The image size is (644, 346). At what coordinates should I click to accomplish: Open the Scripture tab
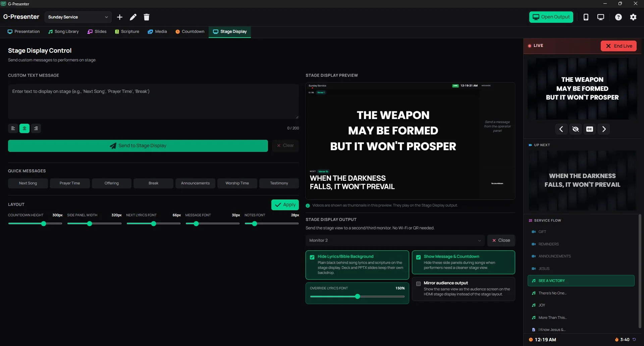127,32
